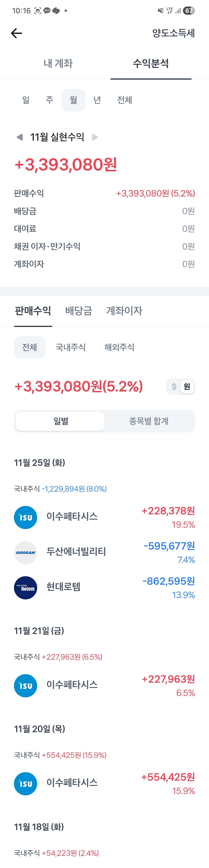Filter by 국내주식
Image resolution: width=209 pixels, height=868 pixels.
71,347
